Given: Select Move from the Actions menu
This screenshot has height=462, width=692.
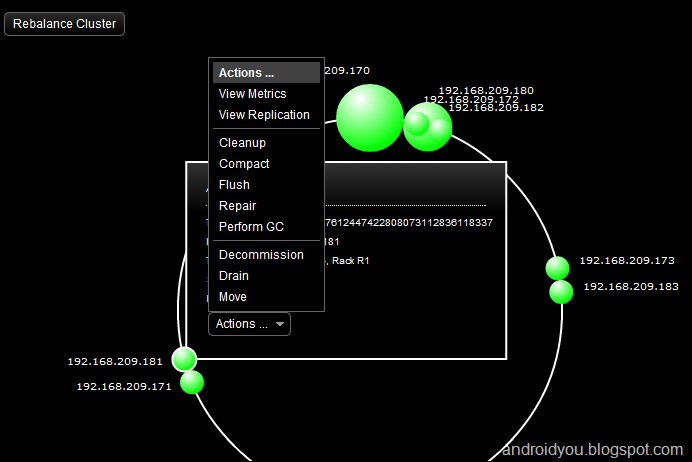Looking at the screenshot, I should (266, 297).
